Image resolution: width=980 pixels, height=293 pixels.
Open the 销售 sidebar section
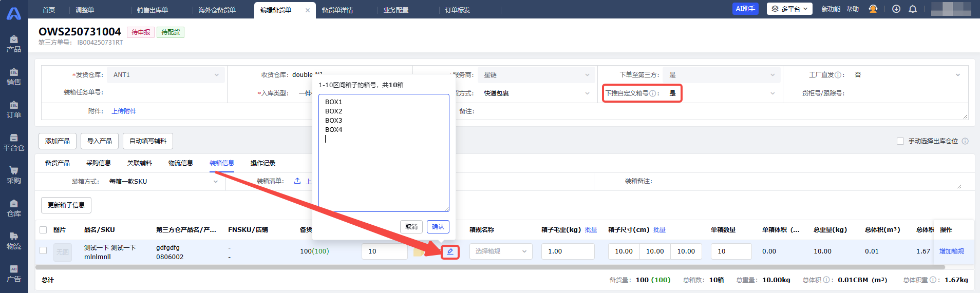[x=14, y=77]
